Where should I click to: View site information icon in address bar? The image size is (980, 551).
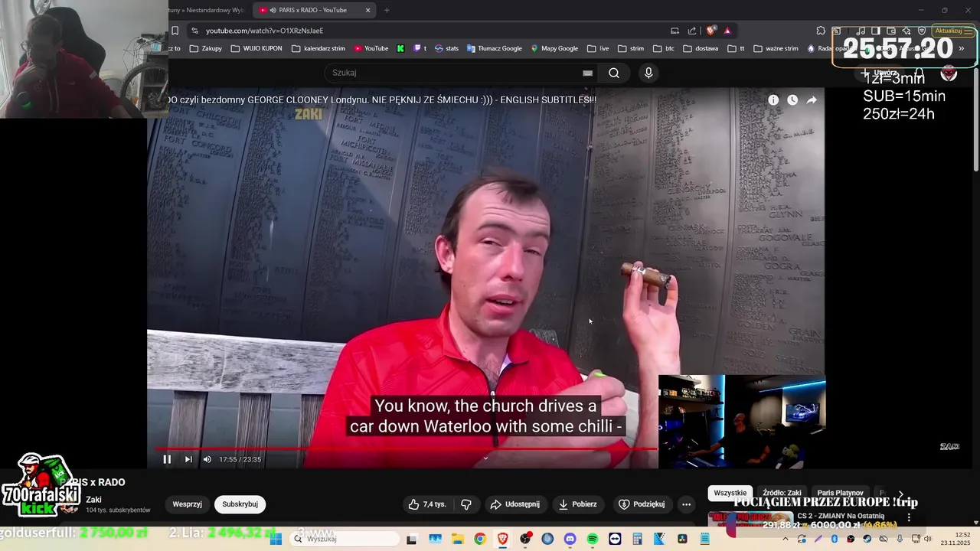(194, 31)
